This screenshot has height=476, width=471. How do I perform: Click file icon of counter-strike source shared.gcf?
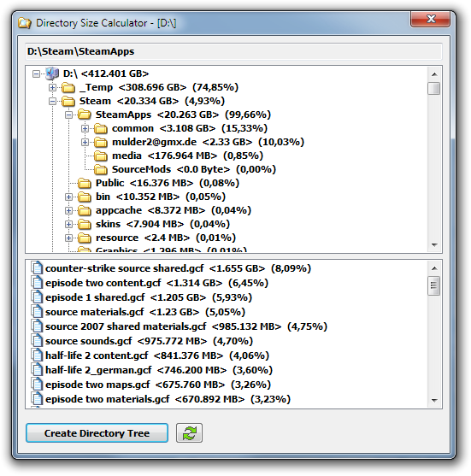click(x=37, y=268)
